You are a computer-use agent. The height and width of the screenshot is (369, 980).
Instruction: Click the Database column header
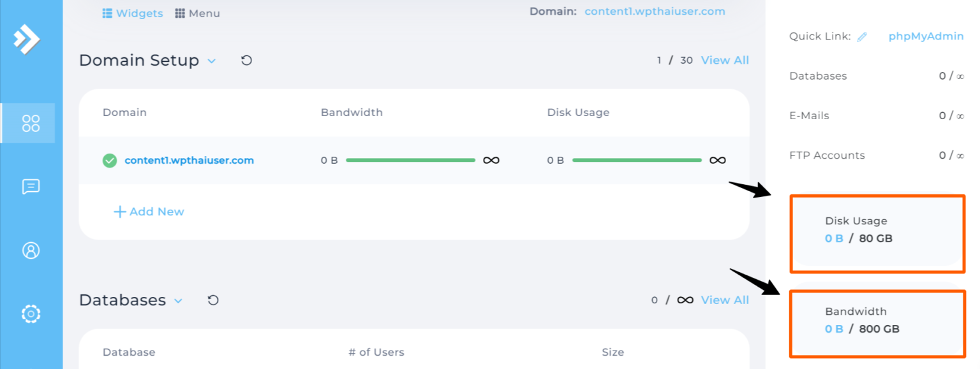click(129, 352)
